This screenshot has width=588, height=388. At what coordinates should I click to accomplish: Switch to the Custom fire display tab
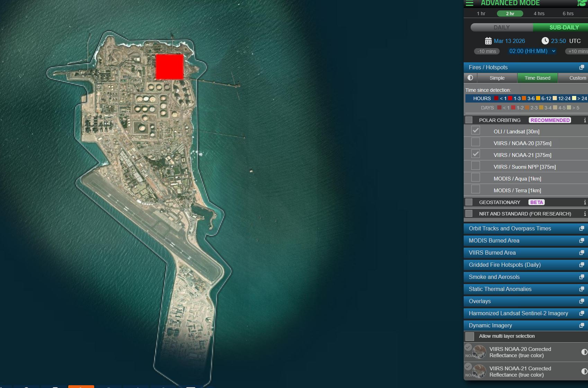[x=573, y=78]
